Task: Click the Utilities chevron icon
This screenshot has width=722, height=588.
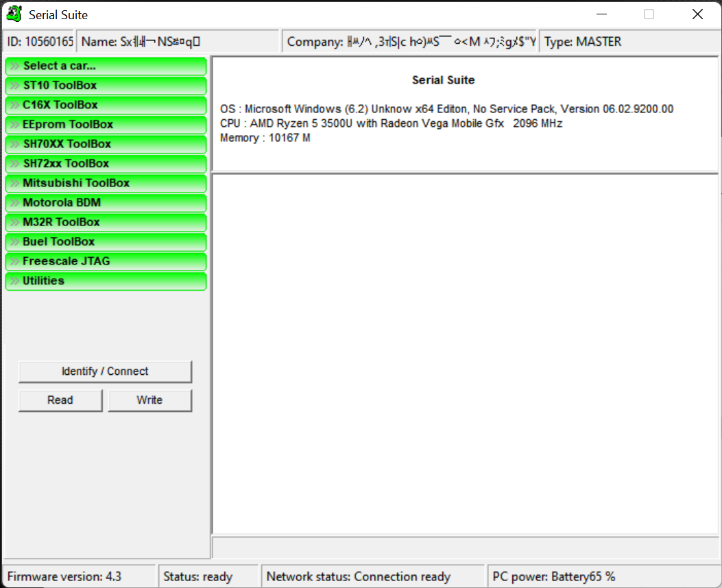Action: pyautogui.click(x=14, y=281)
